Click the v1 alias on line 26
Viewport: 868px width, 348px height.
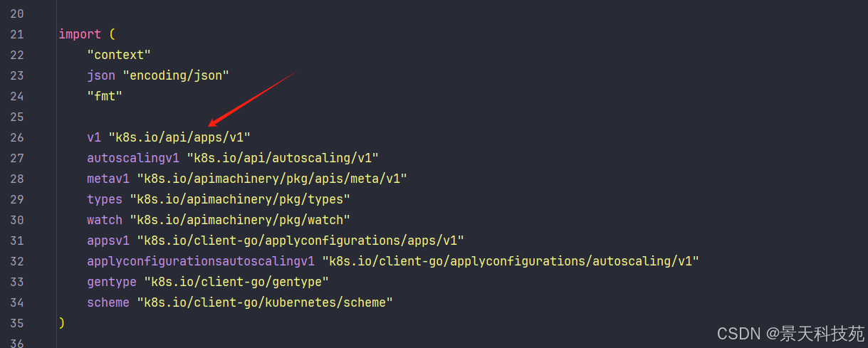(x=94, y=137)
